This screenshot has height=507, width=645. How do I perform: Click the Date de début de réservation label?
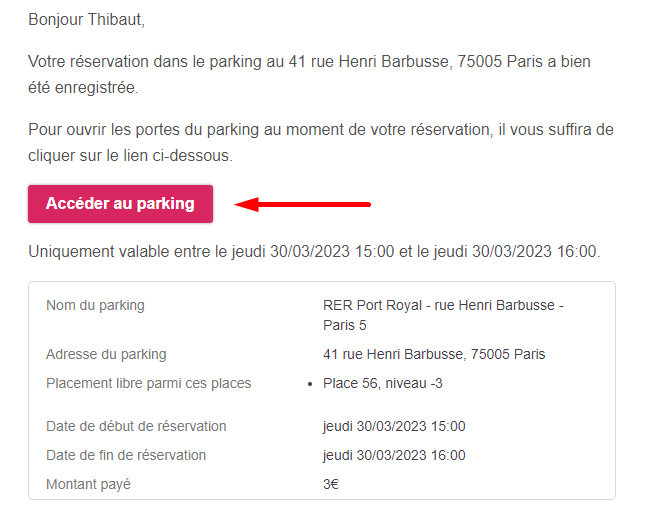click(x=136, y=426)
